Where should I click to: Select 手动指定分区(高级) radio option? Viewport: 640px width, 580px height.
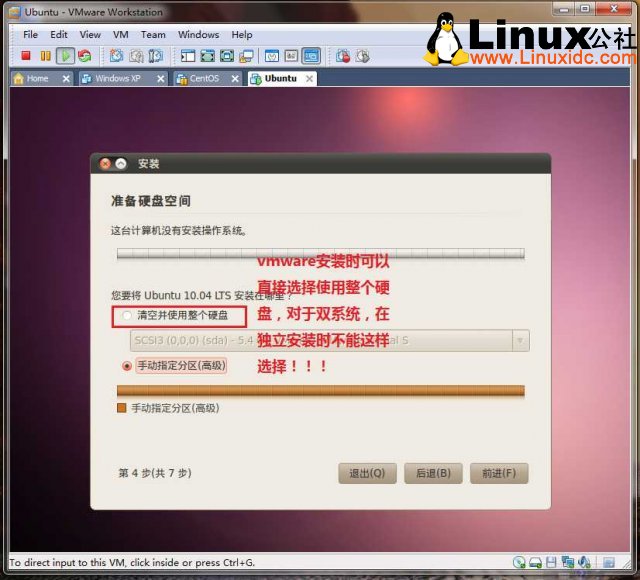127,366
